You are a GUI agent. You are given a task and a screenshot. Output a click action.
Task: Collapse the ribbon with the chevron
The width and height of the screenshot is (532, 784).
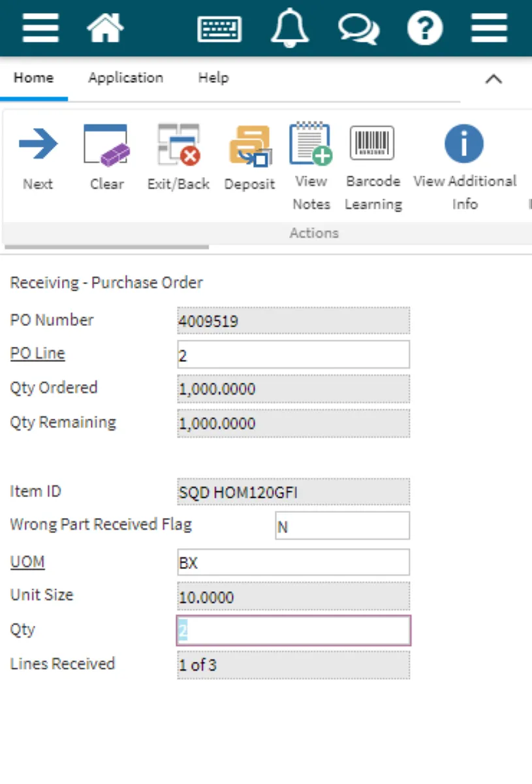493,79
